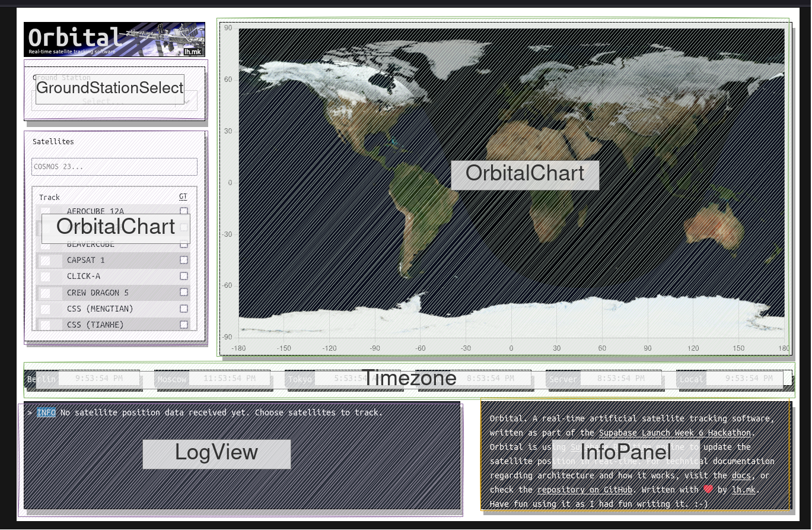Click the Server timezone label
Image resolution: width=812 pixels, height=530 pixels.
pyautogui.click(x=563, y=379)
